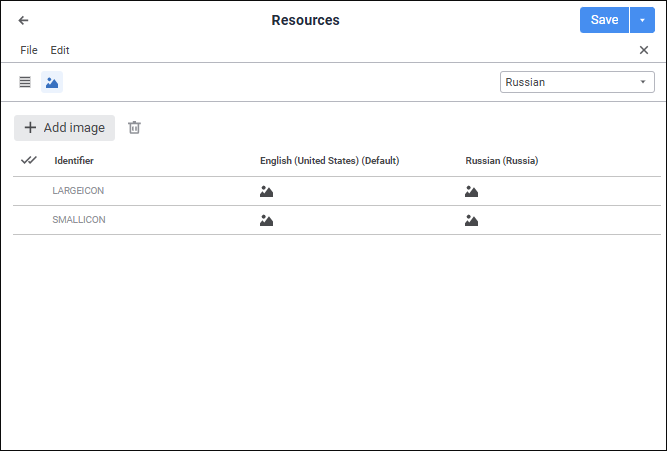This screenshot has width=667, height=451.
Task: Open SMALLICON Russian image cell
Action: pos(471,220)
